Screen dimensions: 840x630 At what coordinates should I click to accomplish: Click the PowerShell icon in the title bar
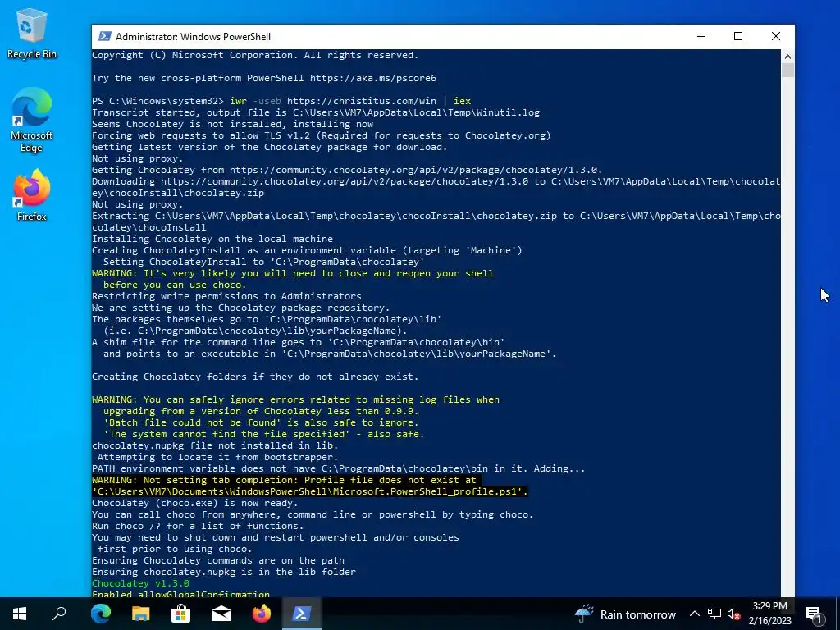point(105,36)
